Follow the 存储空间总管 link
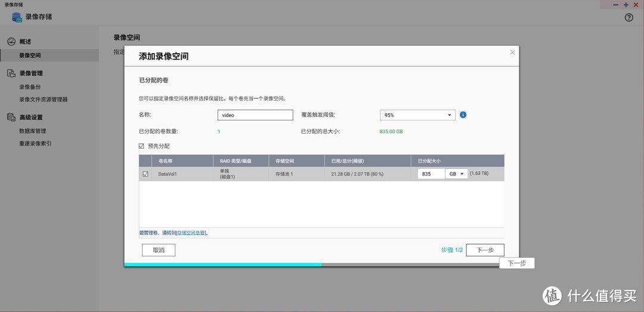Screen dimensions: 644x312 pyautogui.click(x=191, y=233)
